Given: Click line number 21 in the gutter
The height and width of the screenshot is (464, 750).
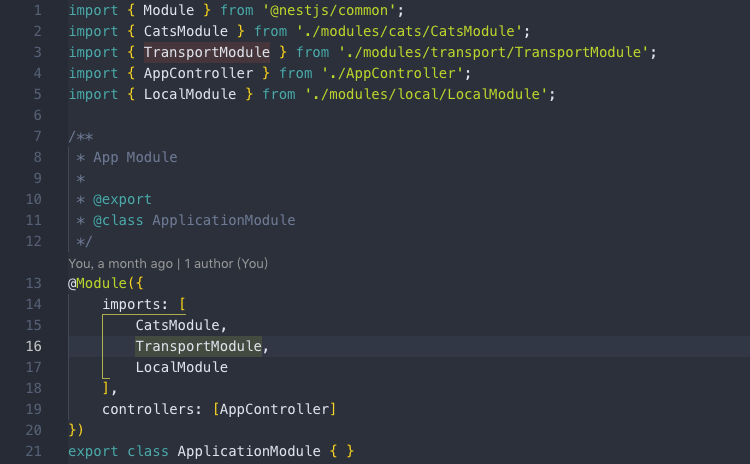Looking at the screenshot, I should (x=33, y=452).
